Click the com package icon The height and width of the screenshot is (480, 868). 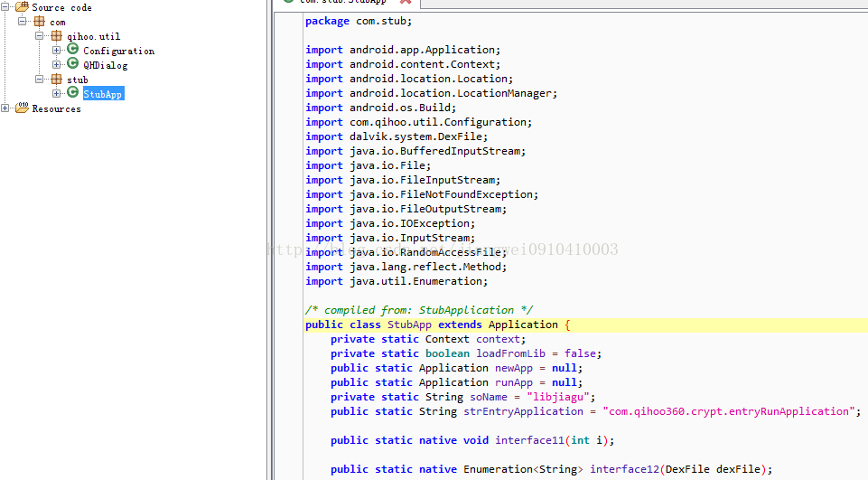40,22
